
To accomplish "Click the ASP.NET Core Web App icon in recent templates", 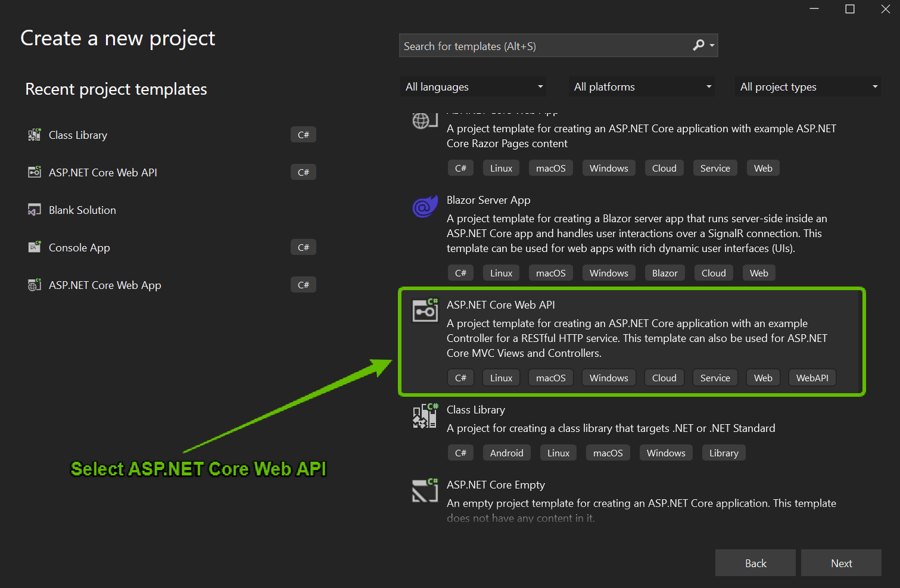I will point(35,285).
